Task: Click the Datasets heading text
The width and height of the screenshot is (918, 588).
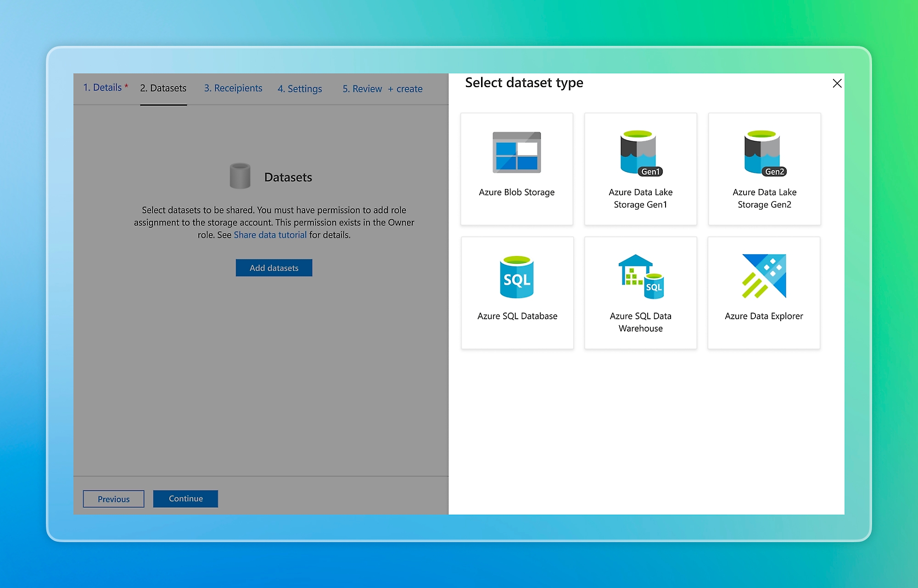Action: click(x=288, y=178)
